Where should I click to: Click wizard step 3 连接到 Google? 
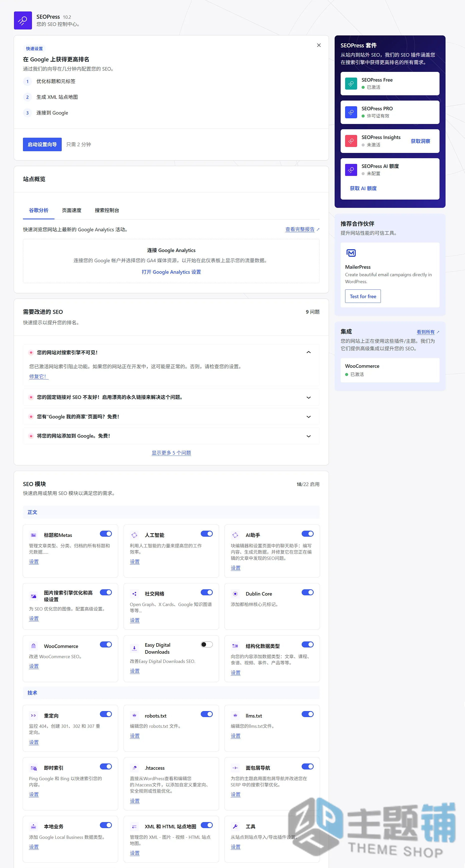click(45, 113)
